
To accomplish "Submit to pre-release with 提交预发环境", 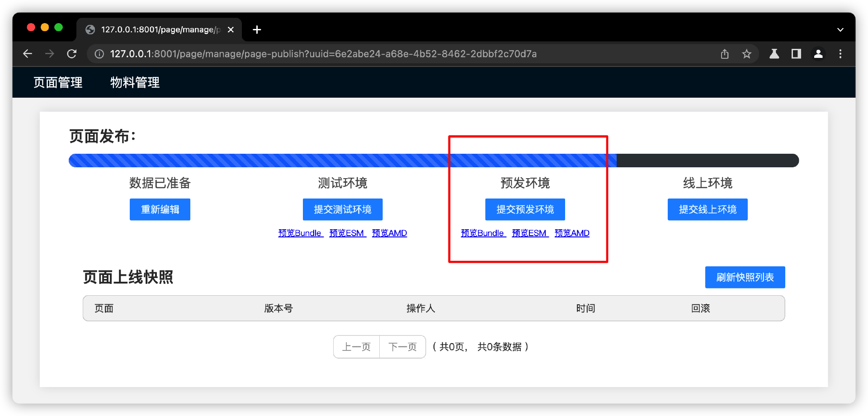I will [525, 209].
